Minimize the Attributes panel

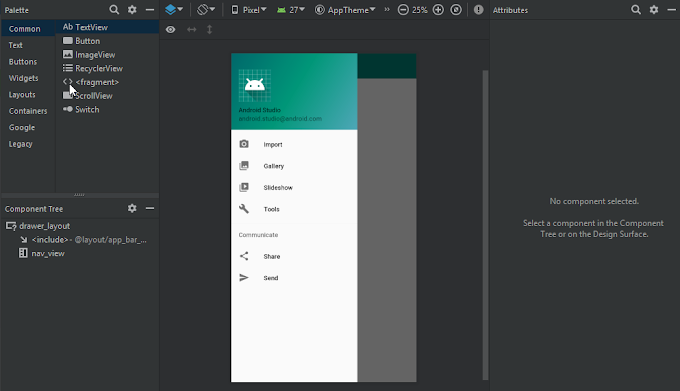(671, 10)
